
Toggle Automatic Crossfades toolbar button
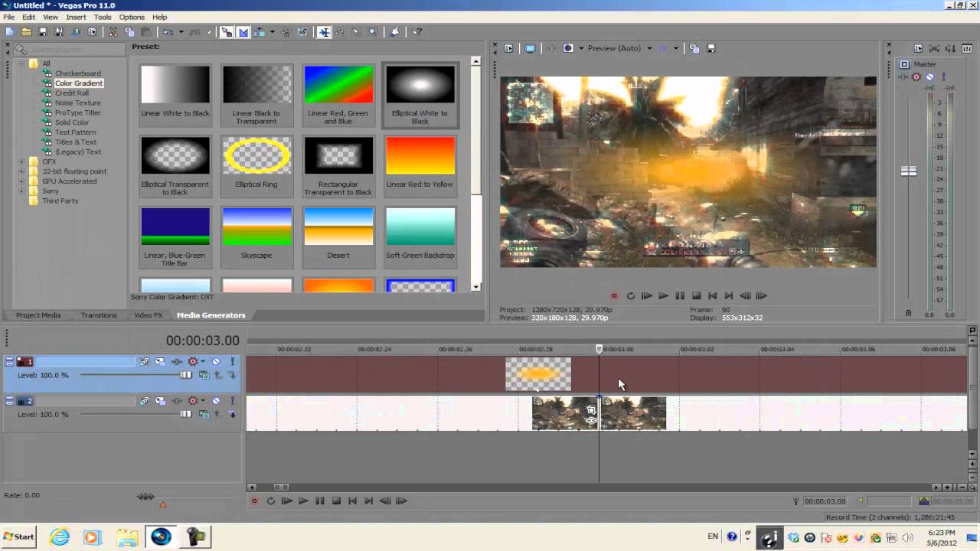point(243,32)
